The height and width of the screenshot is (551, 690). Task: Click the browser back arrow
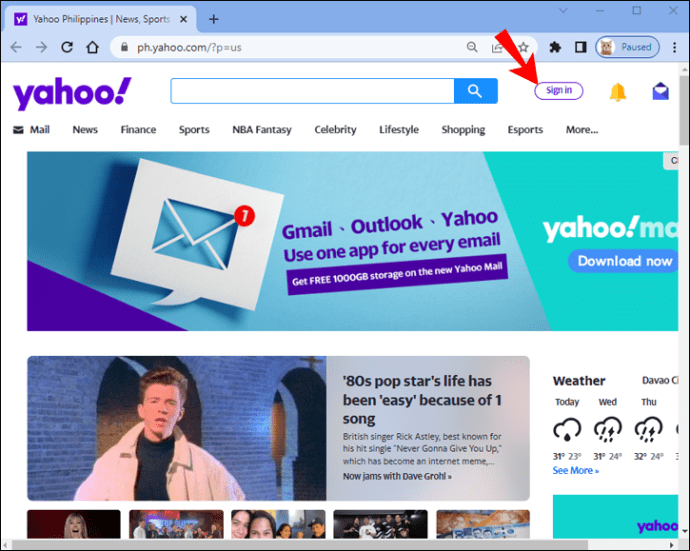(16, 47)
